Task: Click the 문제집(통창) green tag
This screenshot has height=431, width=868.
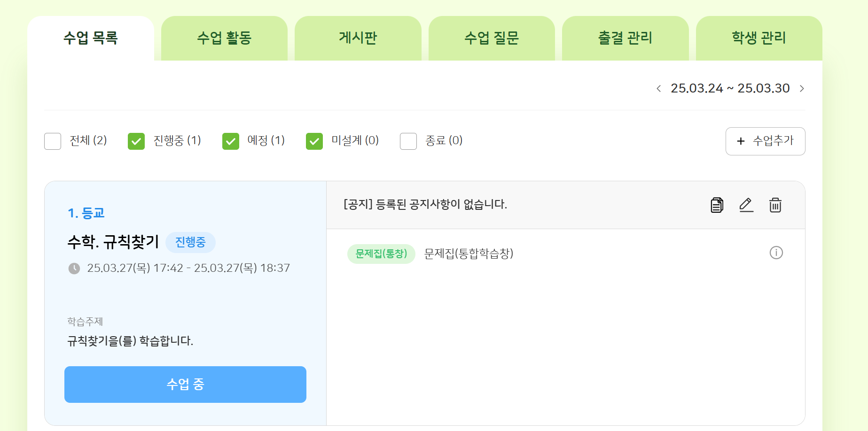Action: point(381,254)
